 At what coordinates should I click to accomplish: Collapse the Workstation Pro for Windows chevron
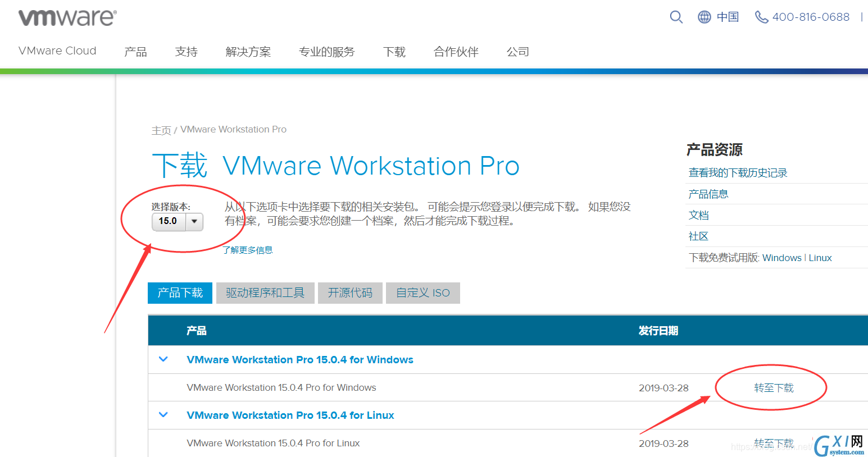click(163, 359)
